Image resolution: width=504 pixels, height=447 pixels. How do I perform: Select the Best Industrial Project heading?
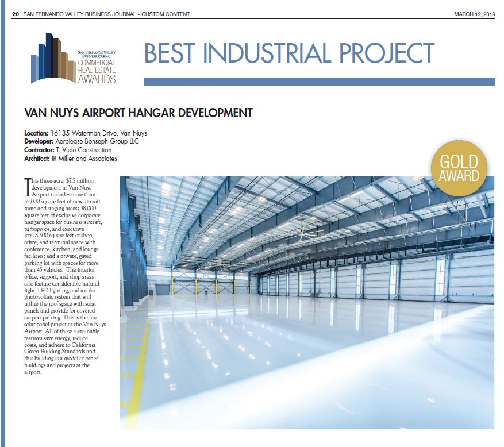pos(288,54)
